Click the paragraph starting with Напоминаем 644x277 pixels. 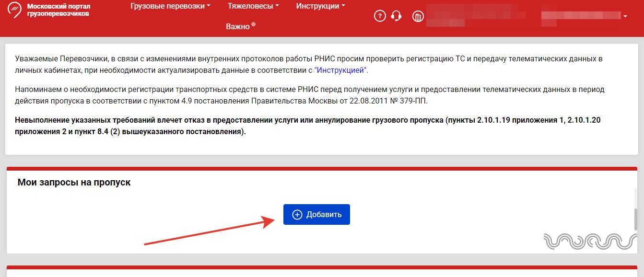[x=307, y=95]
